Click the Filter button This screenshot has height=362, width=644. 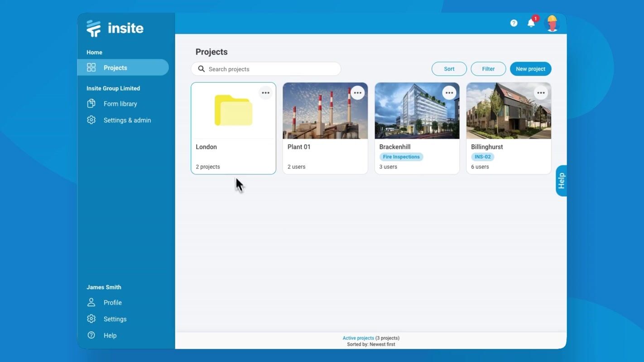coord(488,69)
